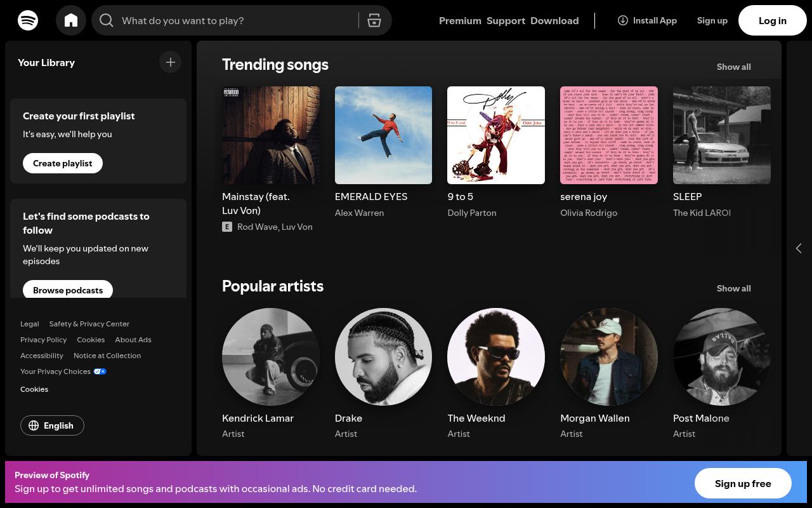Open the Accessibility footer link
Image resolution: width=812 pixels, height=508 pixels.
[42, 356]
